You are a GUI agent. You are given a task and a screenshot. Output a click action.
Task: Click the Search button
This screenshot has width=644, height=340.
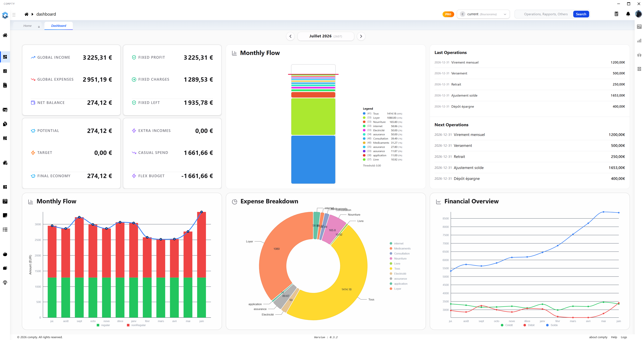pyautogui.click(x=581, y=14)
